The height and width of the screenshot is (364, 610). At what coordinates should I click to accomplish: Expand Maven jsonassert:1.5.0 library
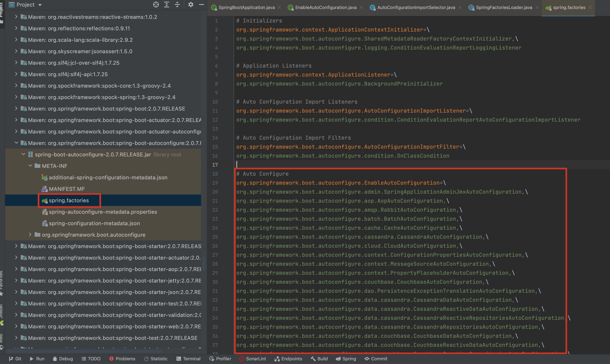16,51
